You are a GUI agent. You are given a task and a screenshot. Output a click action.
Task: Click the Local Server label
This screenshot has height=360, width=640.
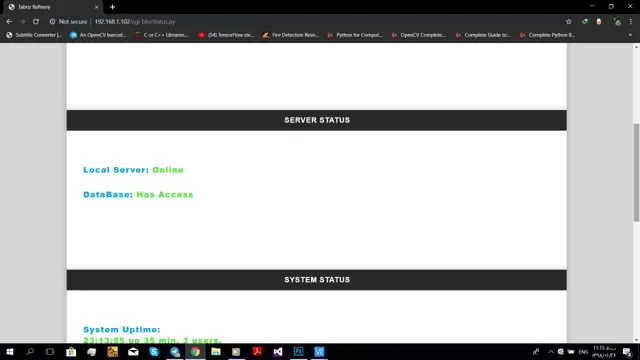[x=116, y=170]
